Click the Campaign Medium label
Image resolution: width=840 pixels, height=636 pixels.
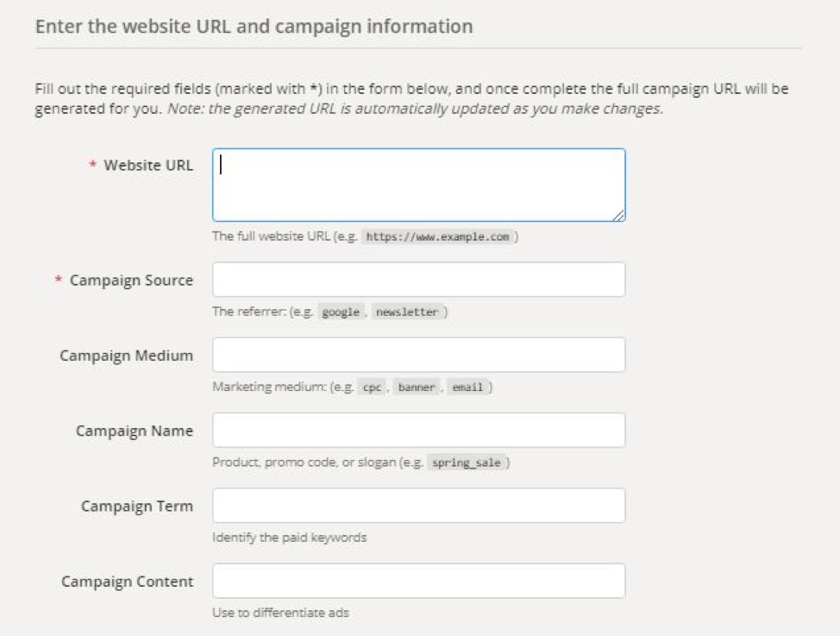click(127, 356)
